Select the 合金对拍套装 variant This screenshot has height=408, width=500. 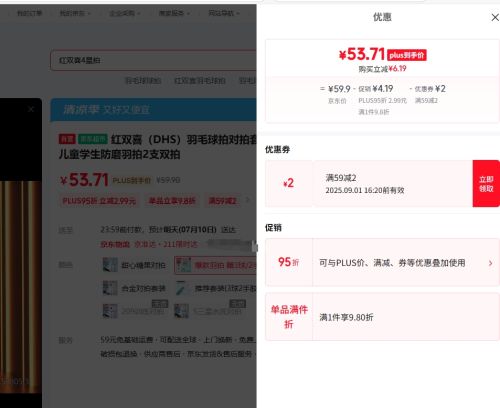tap(134, 288)
